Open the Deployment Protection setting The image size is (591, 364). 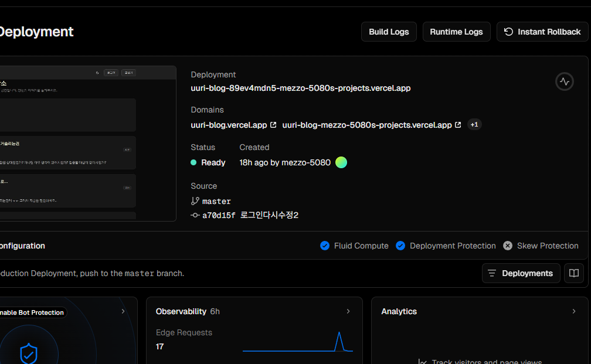point(453,246)
